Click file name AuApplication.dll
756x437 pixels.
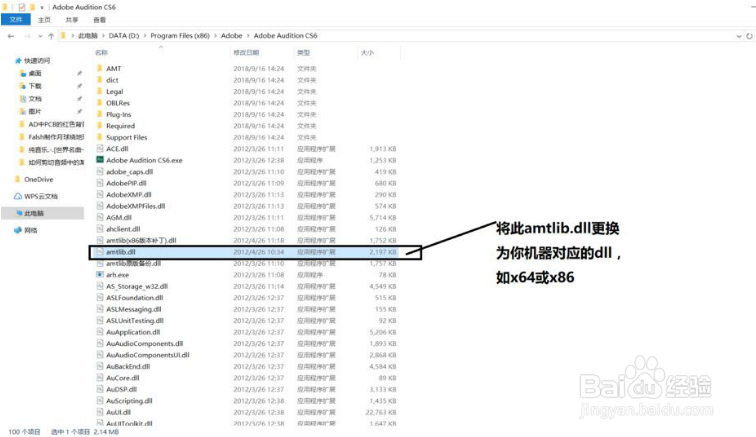tap(133, 332)
